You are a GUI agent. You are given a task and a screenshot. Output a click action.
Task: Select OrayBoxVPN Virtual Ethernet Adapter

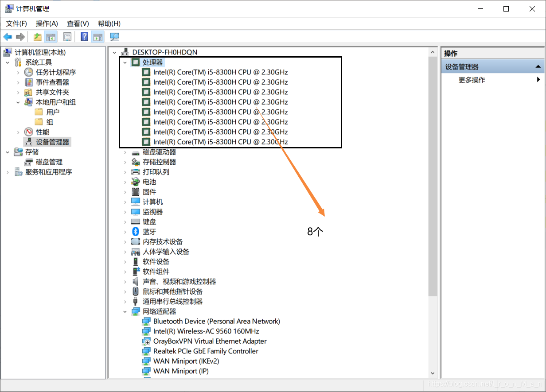(x=210, y=341)
